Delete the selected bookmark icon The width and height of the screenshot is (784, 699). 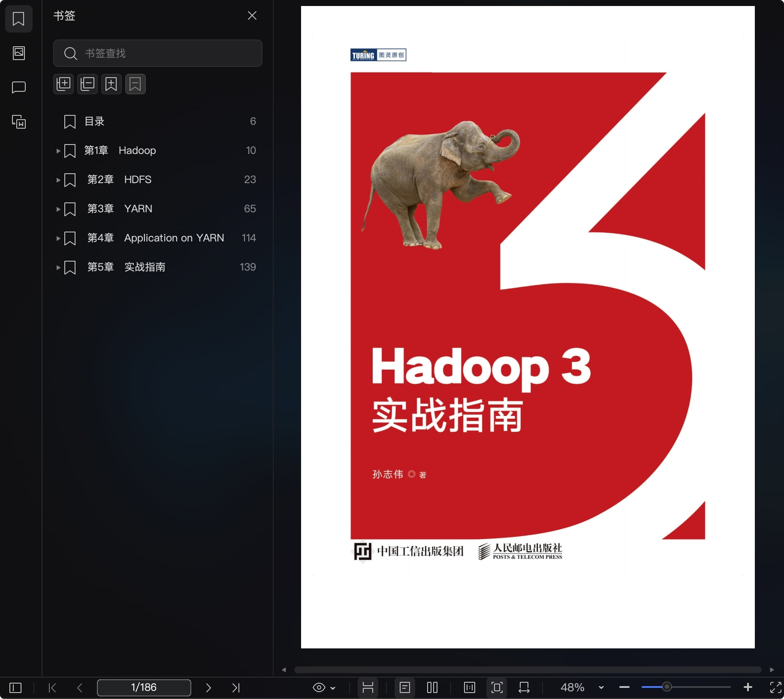point(135,84)
